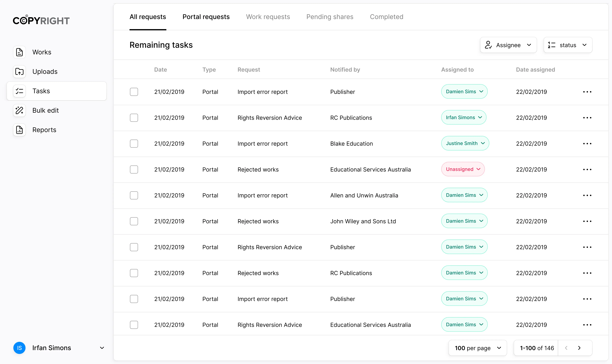The height and width of the screenshot is (364, 612).
Task: Tick the Allen and Unwin Australia row checkbox
Action: coord(134,195)
